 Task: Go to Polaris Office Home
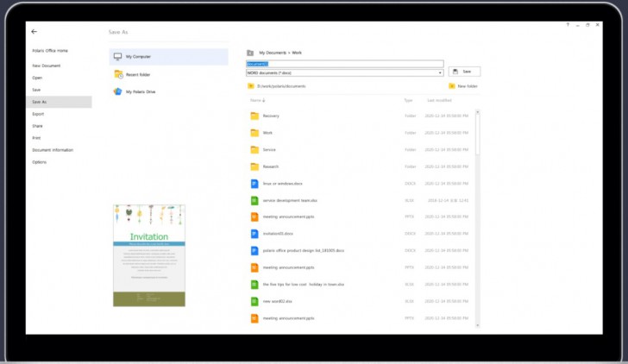50,51
